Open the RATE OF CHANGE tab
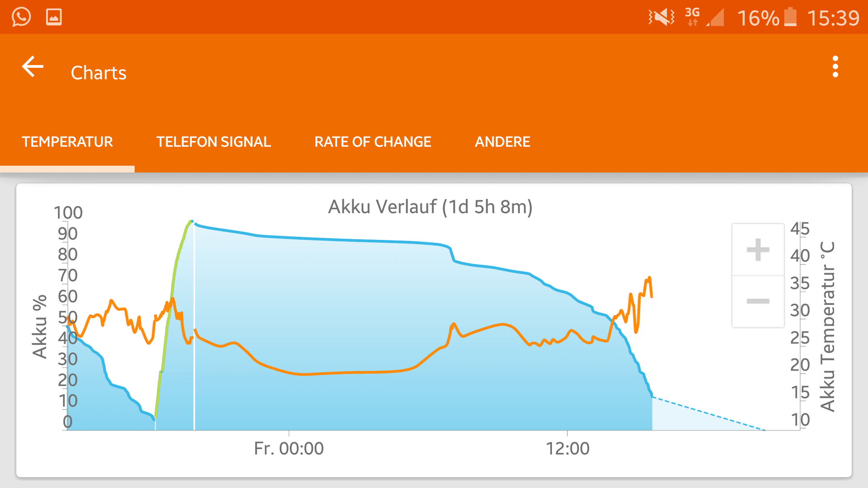This screenshot has height=488, width=868. pos(373,142)
